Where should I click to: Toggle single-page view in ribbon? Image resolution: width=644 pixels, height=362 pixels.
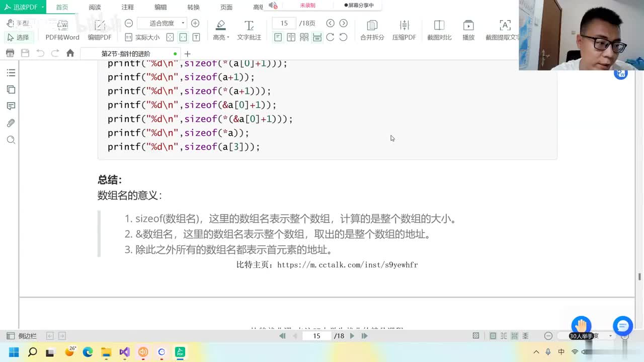278,37
